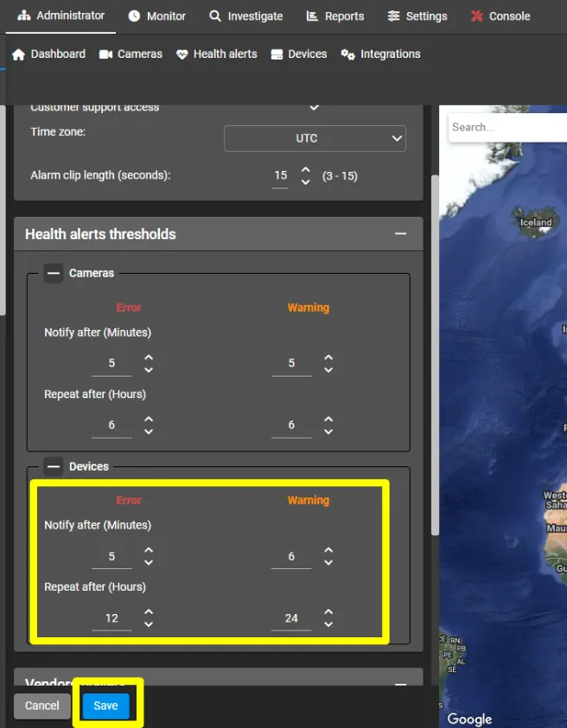
Task: Click the Administrator hierarchy icon
Action: [23, 16]
